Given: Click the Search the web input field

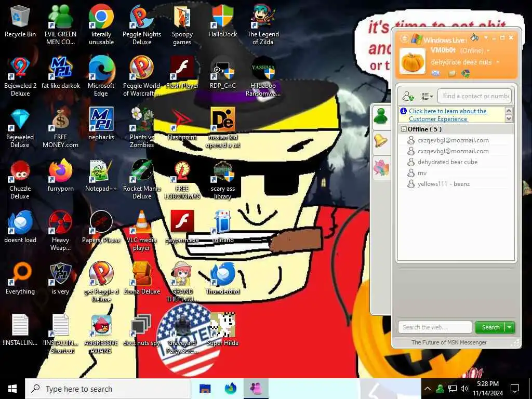Looking at the screenshot, I should click(x=435, y=327).
